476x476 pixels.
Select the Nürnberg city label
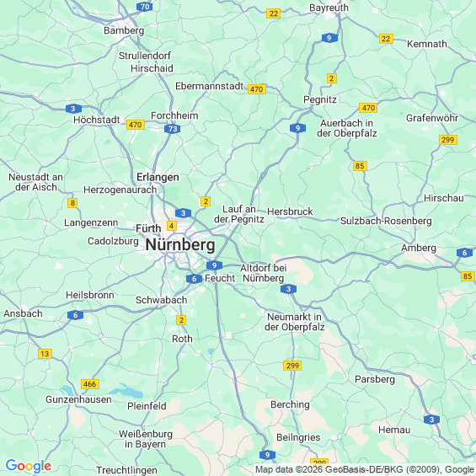[180, 245]
